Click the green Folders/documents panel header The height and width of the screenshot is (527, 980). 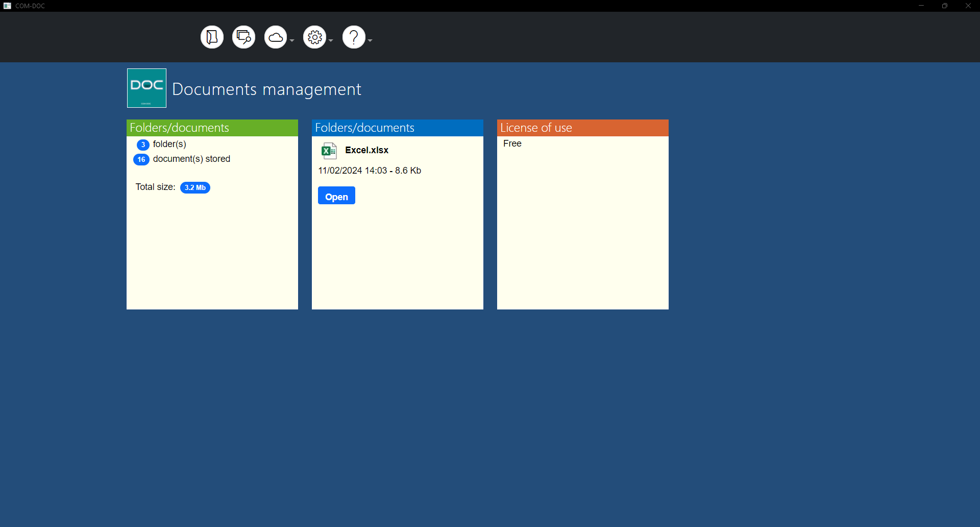click(212, 128)
